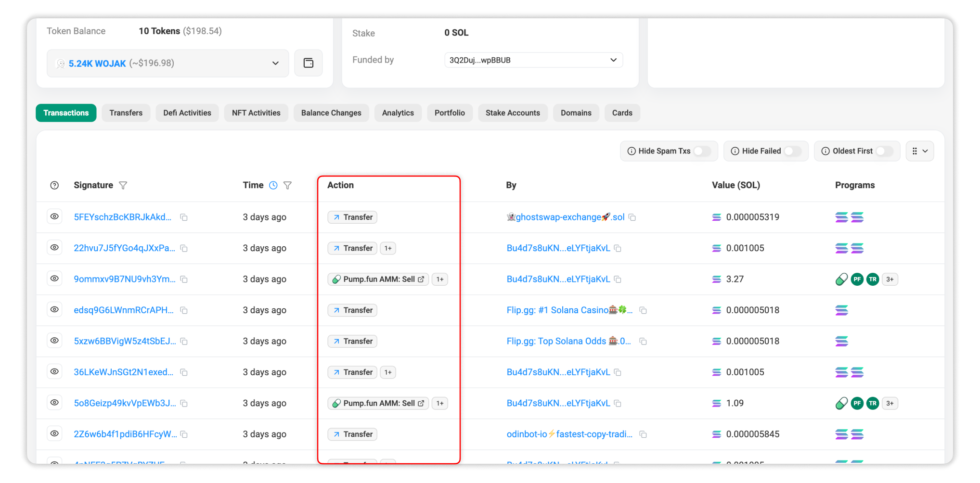Switch to the Defi Activities tab
The height and width of the screenshot is (483, 980).
point(187,113)
